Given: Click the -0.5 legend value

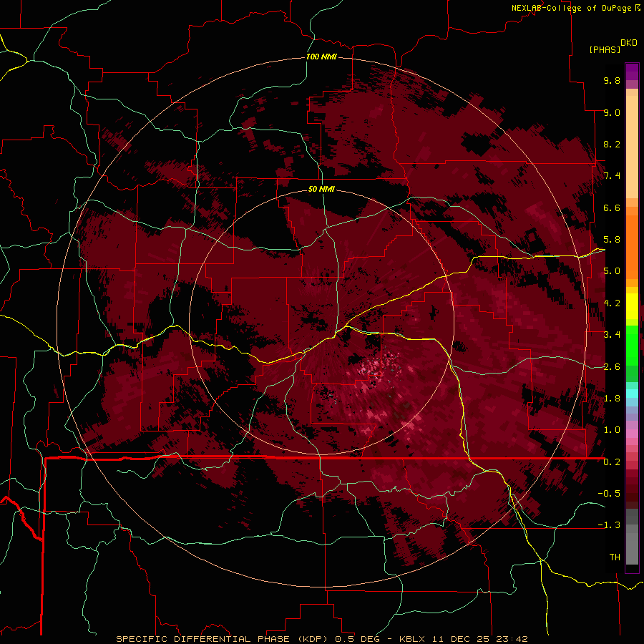Looking at the screenshot, I should click(609, 494).
